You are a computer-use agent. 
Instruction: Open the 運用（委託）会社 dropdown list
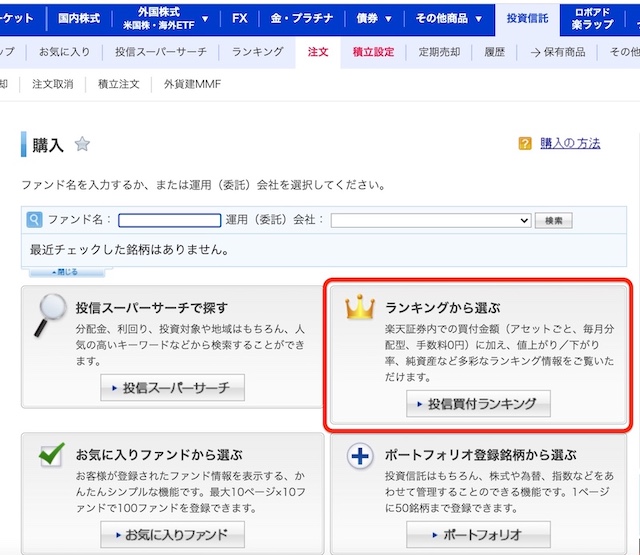[430, 220]
